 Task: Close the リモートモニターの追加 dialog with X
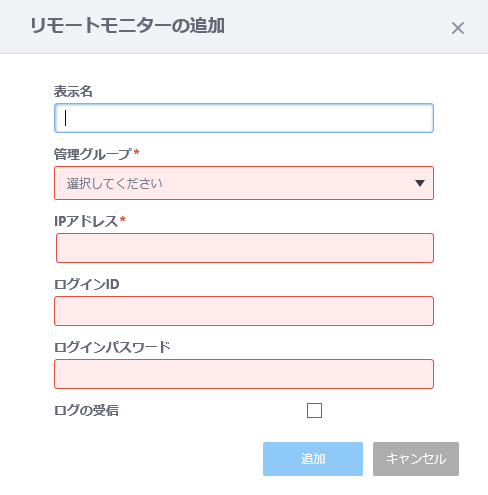tap(458, 28)
